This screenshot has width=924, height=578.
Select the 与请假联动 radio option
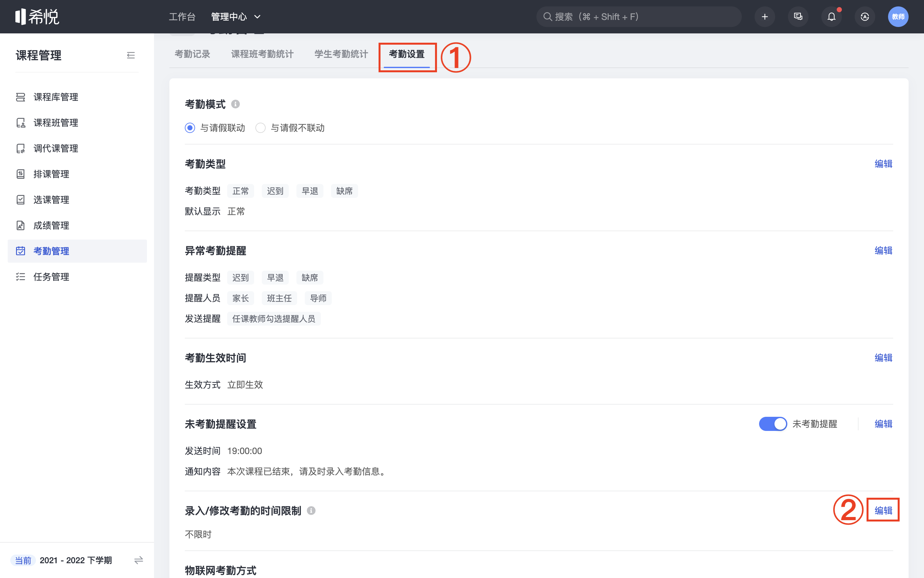tap(190, 128)
